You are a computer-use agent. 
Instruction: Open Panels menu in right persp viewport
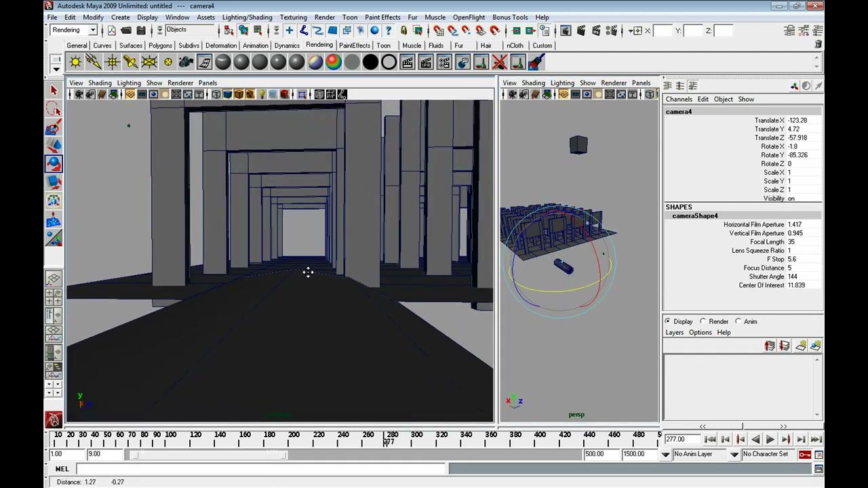(641, 83)
